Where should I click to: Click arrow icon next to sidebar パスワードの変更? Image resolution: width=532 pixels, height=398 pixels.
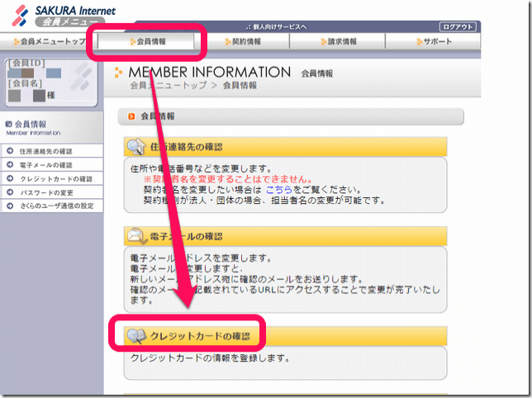(x=9, y=192)
